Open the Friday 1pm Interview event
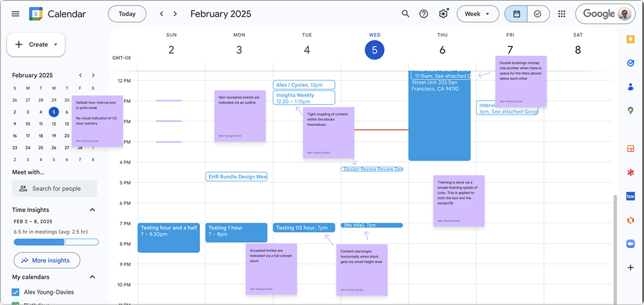 [507, 108]
